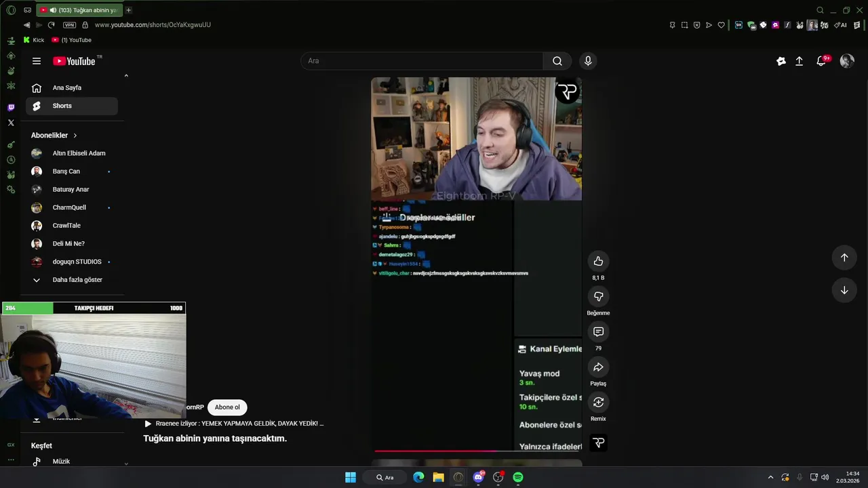868x488 pixels.
Task: Open the Barış Can subscription
Action: pyautogui.click(x=72, y=171)
